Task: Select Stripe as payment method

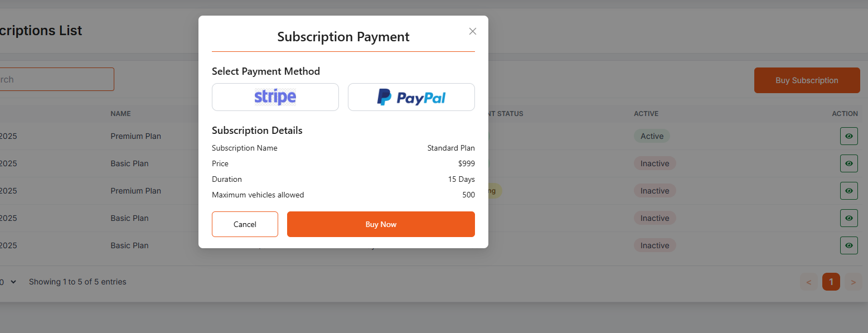Action: [275, 97]
